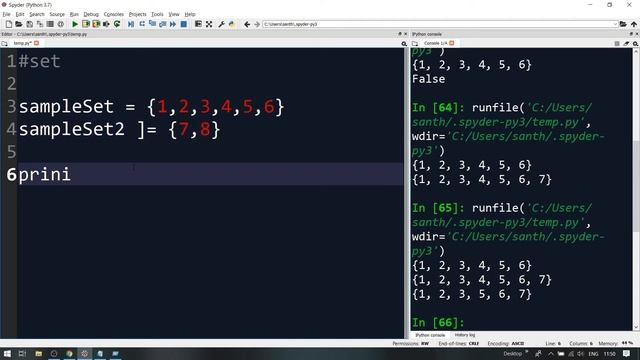This screenshot has width=640, height=360.
Task: Open a file with the folder icon
Action: (x=19, y=24)
